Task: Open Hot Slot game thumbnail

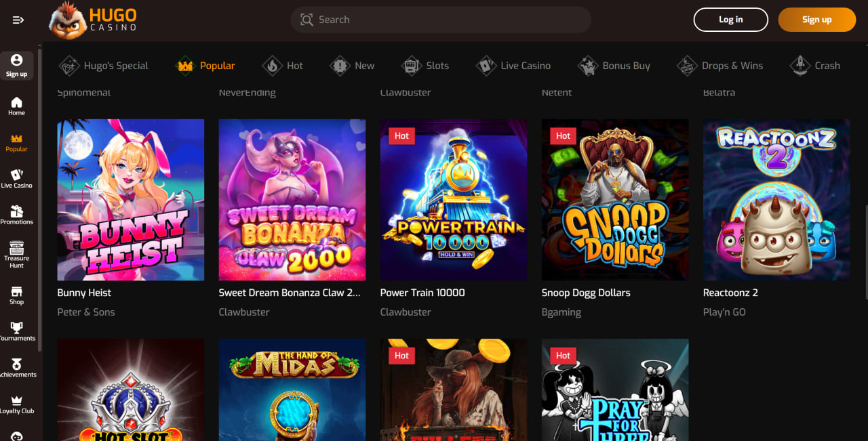Action: click(x=131, y=390)
